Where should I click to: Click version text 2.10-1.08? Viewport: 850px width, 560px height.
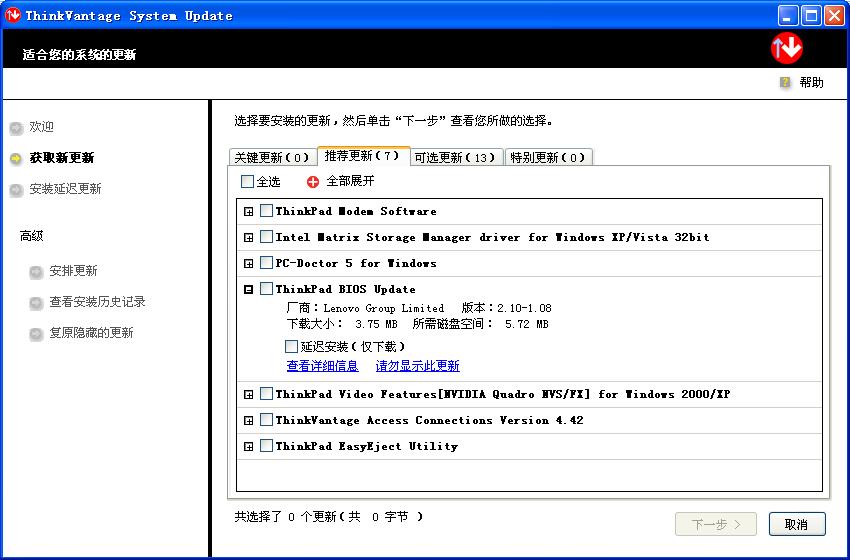[524, 308]
